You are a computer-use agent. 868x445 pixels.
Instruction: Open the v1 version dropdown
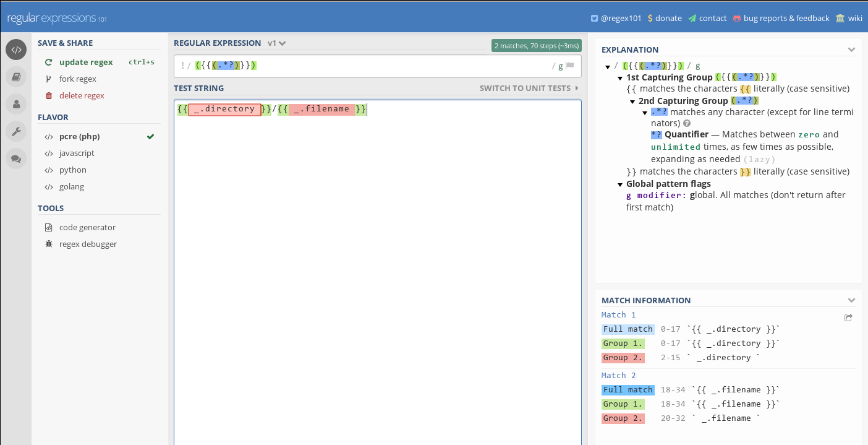[x=276, y=43]
